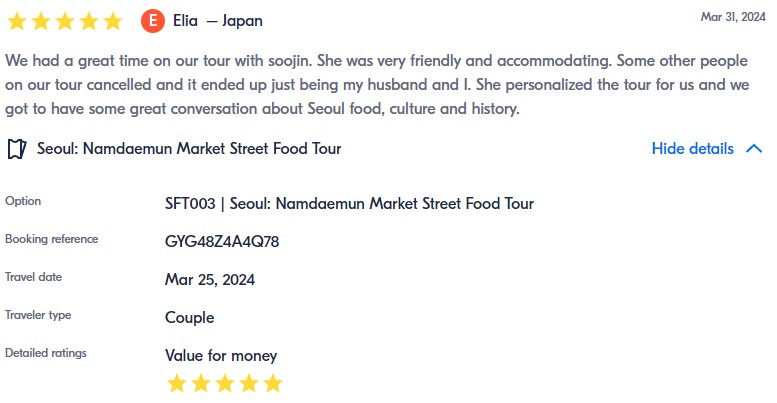777x403 pixels.
Task: Click the tour map icon
Action: tap(16, 149)
